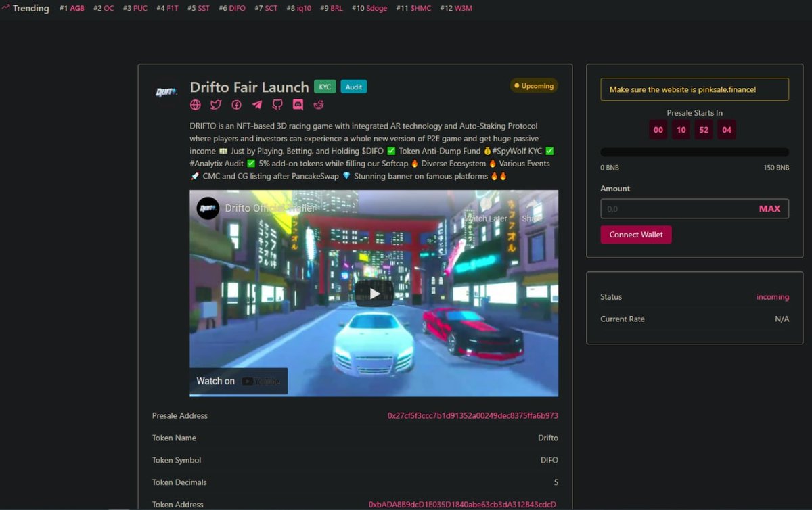This screenshot has height=510, width=812.
Task: Select the Drifto project logo thumbnail
Action: [x=166, y=92]
